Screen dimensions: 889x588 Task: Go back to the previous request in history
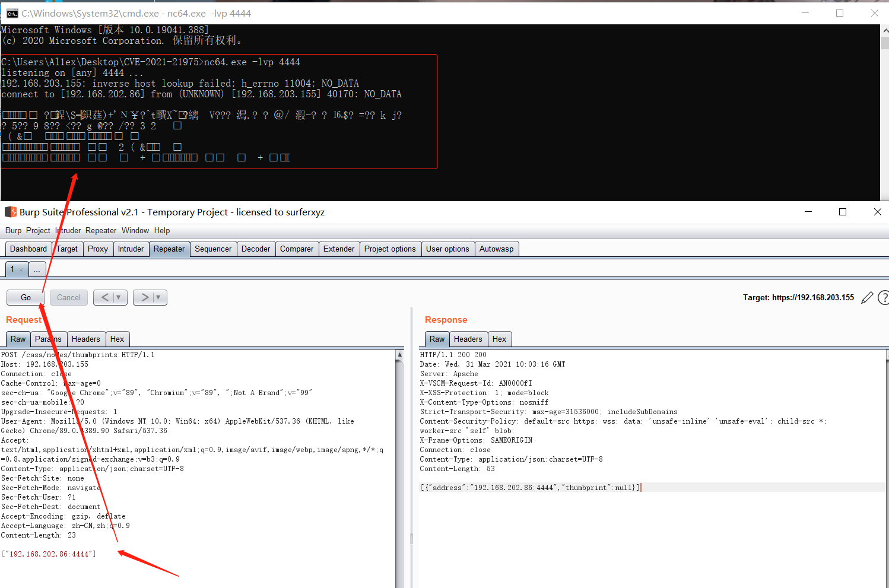click(x=105, y=297)
